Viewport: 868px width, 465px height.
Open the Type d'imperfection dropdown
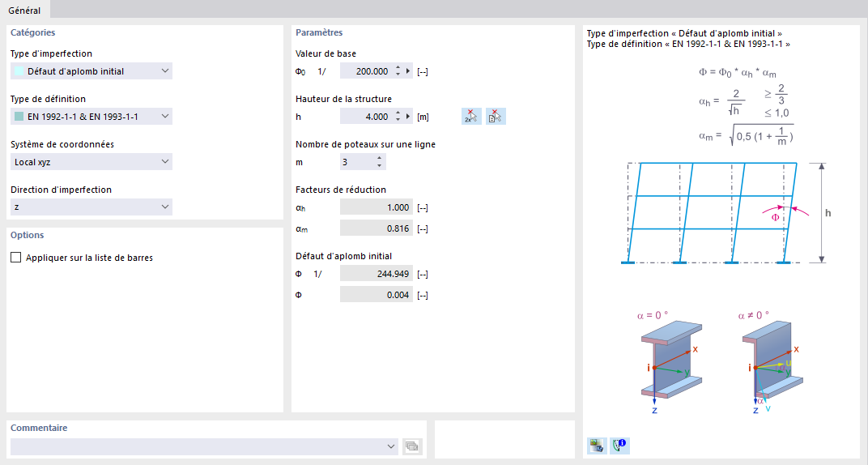[91, 70]
